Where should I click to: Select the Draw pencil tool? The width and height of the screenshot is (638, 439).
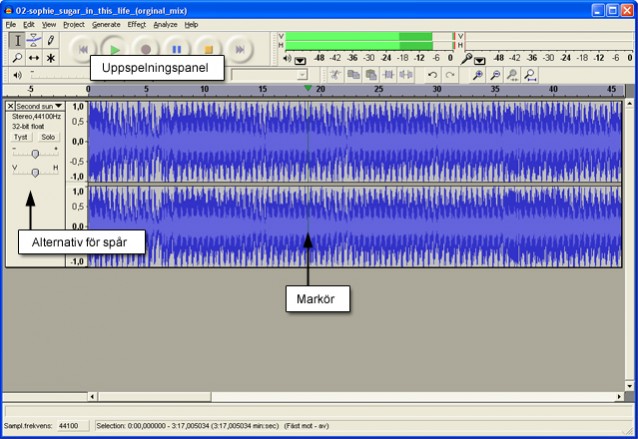(50, 40)
